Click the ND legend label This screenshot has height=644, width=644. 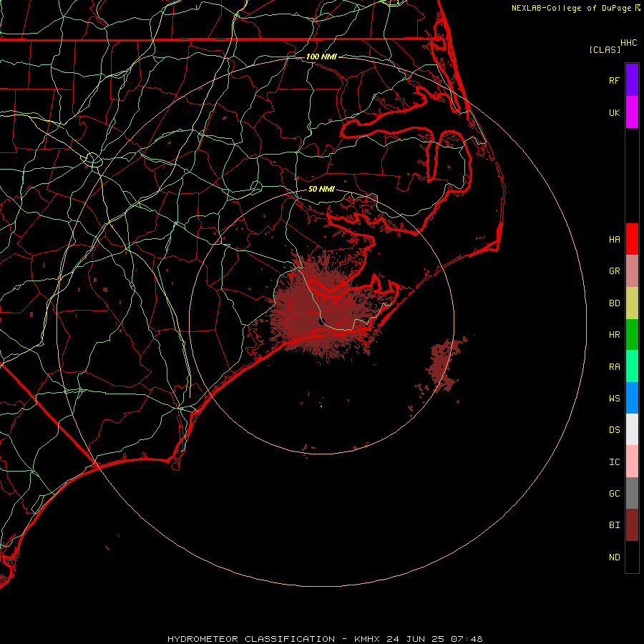point(614,557)
